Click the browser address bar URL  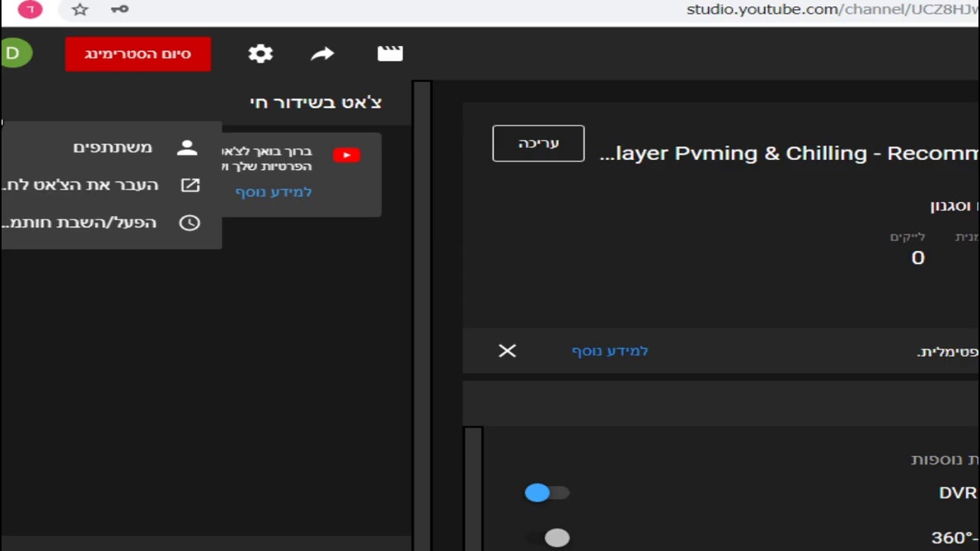point(833,10)
